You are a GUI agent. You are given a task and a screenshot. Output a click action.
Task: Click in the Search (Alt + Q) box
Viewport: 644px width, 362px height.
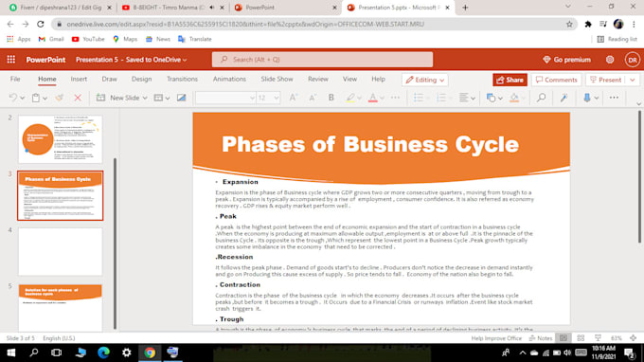tap(322, 60)
